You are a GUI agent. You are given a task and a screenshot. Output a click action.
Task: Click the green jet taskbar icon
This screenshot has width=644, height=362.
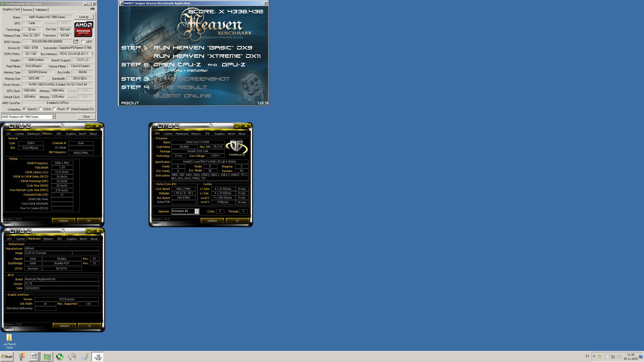pyautogui.click(x=60, y=356)
